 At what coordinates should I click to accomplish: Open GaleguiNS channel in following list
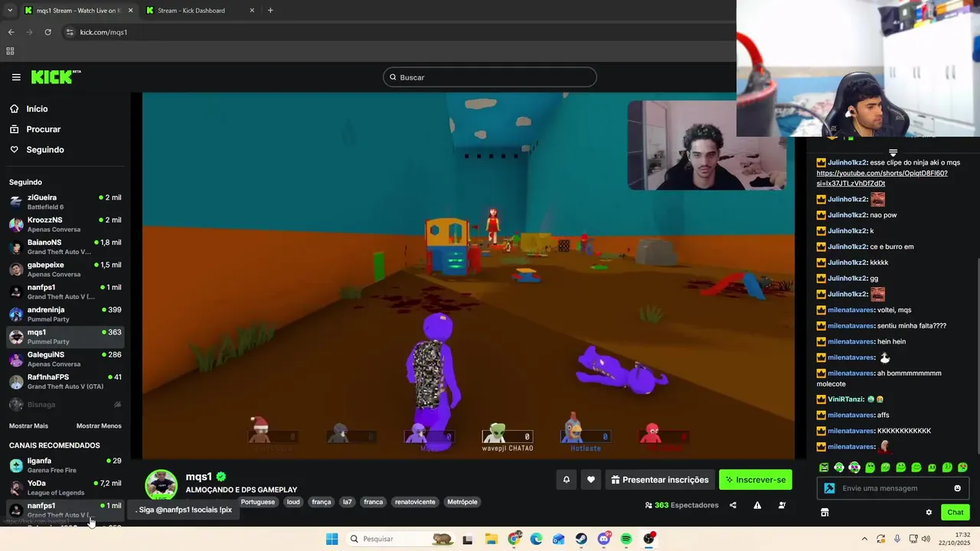65,359
